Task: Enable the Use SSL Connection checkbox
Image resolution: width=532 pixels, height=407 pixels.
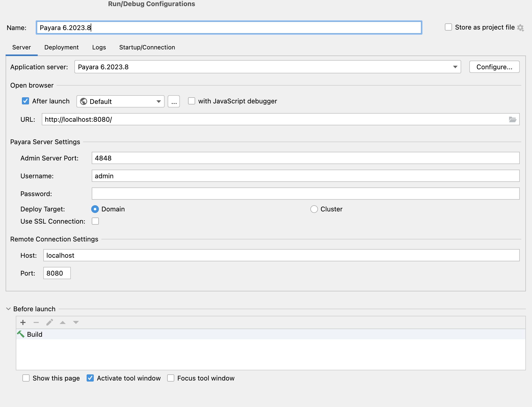Action: click(x=95, y=221)
